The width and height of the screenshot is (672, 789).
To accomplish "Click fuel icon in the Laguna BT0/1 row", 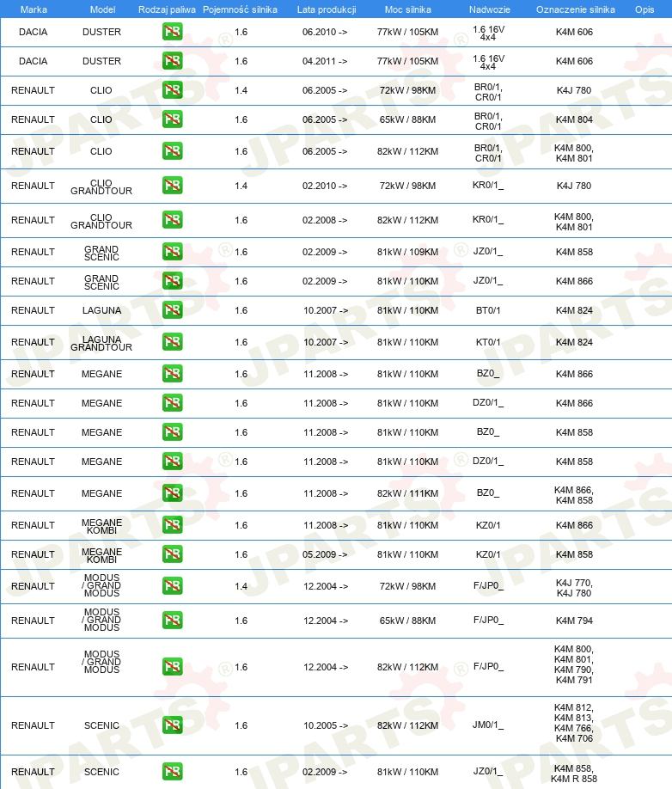I will coord(173,310).
